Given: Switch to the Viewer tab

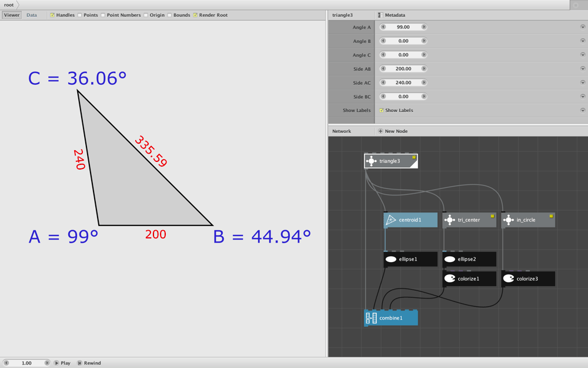Looking at the screenshot, I should coord(12,15).
